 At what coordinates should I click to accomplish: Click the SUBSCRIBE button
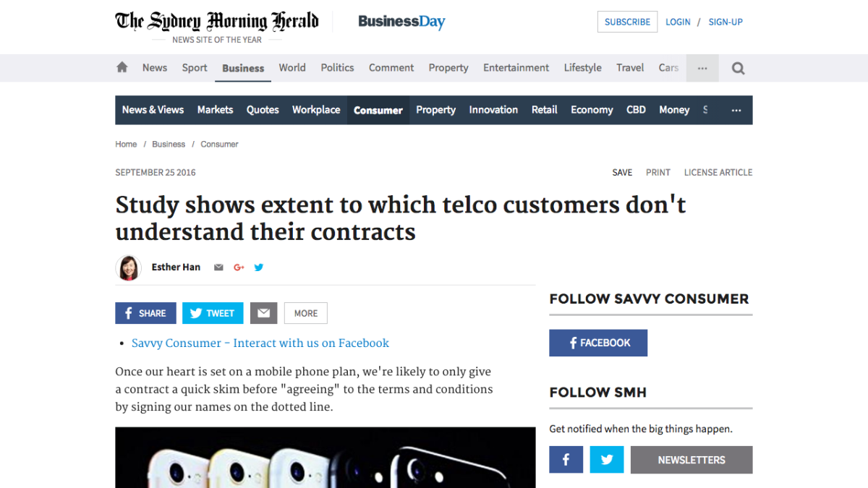coord(626,22)
